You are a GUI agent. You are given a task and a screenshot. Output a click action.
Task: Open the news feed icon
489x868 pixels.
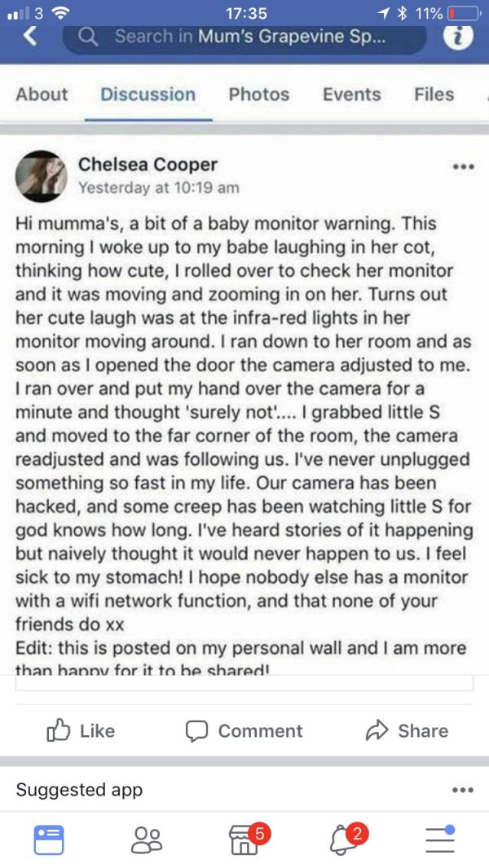click(49, 839)
